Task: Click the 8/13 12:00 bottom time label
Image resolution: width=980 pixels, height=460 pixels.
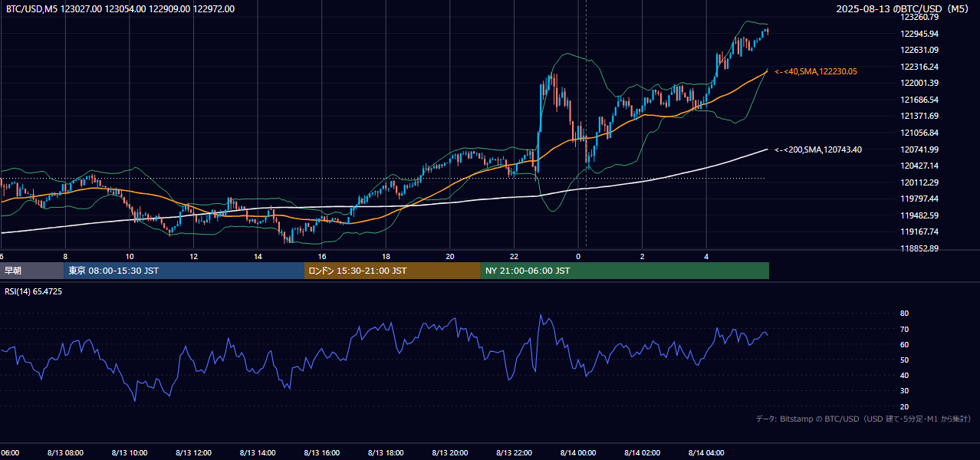Action: [x=193, y=453]
